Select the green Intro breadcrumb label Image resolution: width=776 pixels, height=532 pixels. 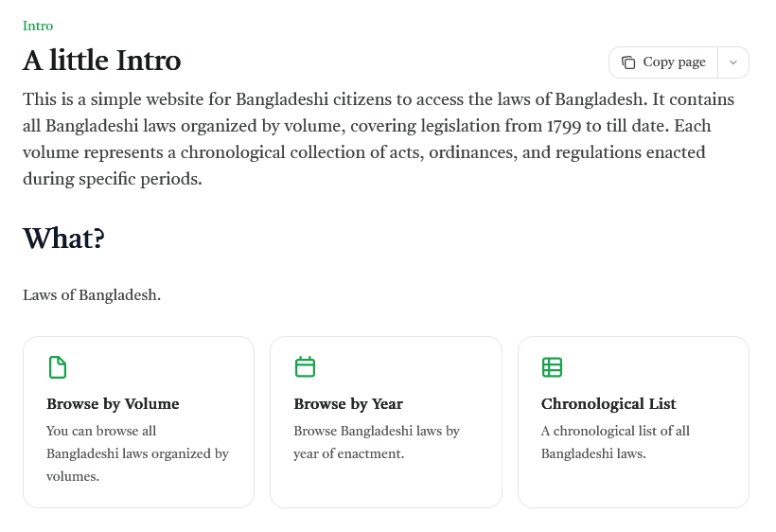point(38,26)
